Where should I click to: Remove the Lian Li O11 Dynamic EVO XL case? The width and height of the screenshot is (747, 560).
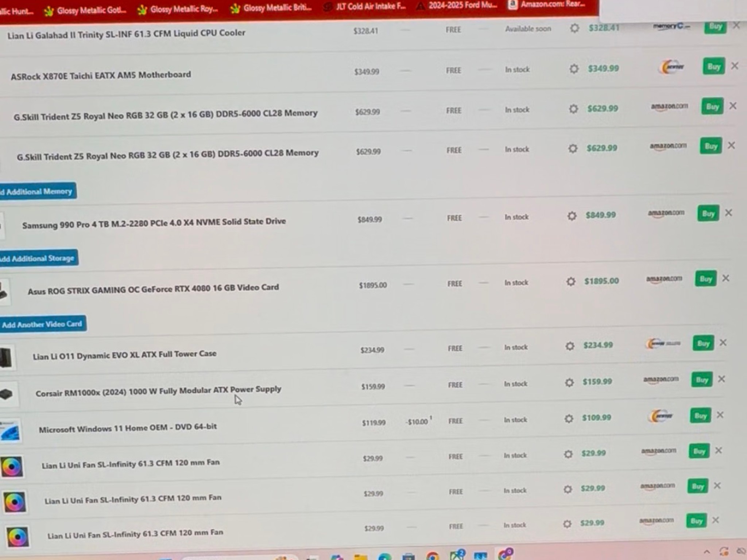(723, 343)
